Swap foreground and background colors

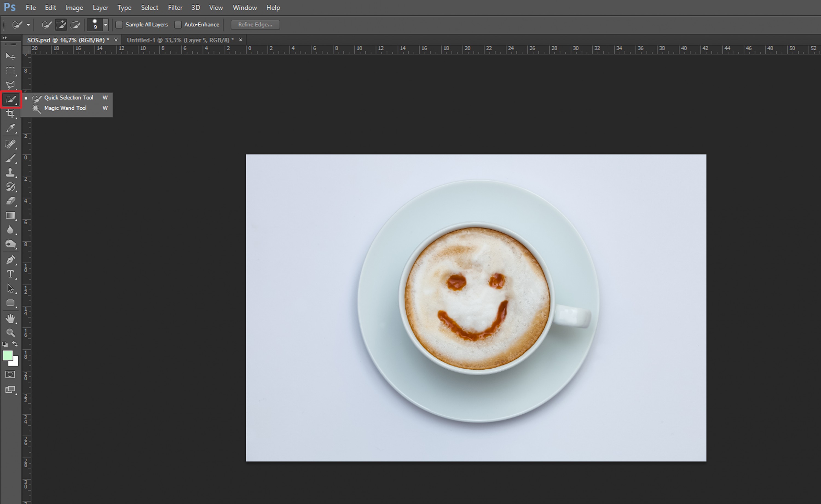(15, 344)
